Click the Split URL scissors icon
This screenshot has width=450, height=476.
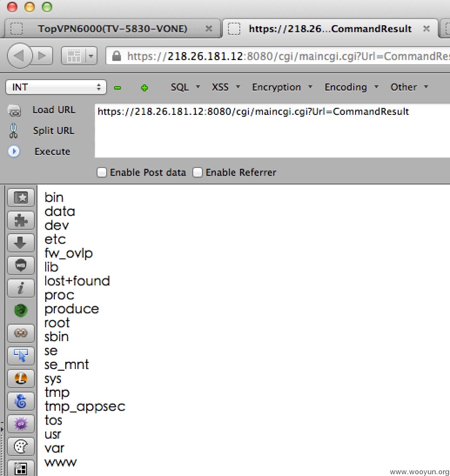tap(13, 131)
